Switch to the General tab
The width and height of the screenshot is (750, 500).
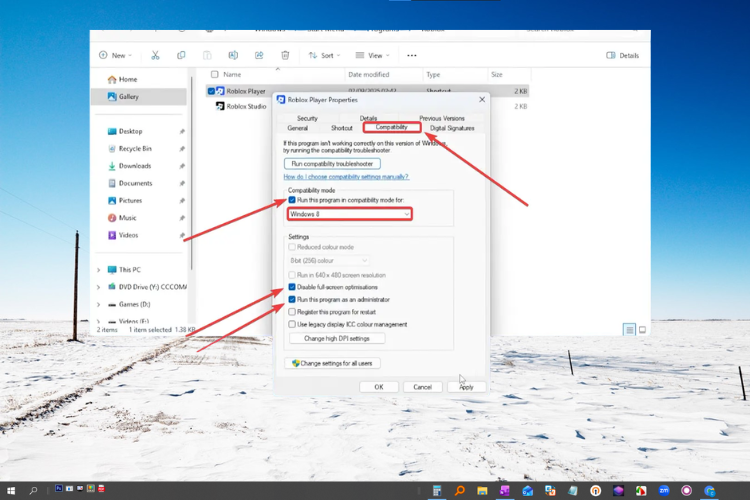[298, 128]
